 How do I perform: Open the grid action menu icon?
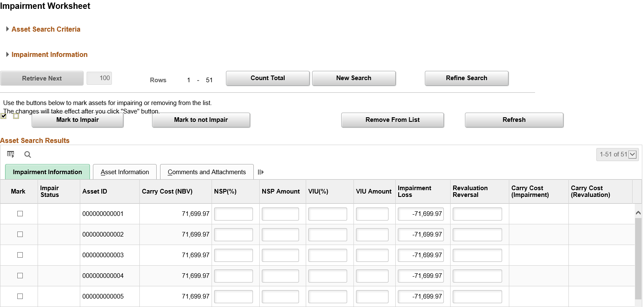[11, 154]
